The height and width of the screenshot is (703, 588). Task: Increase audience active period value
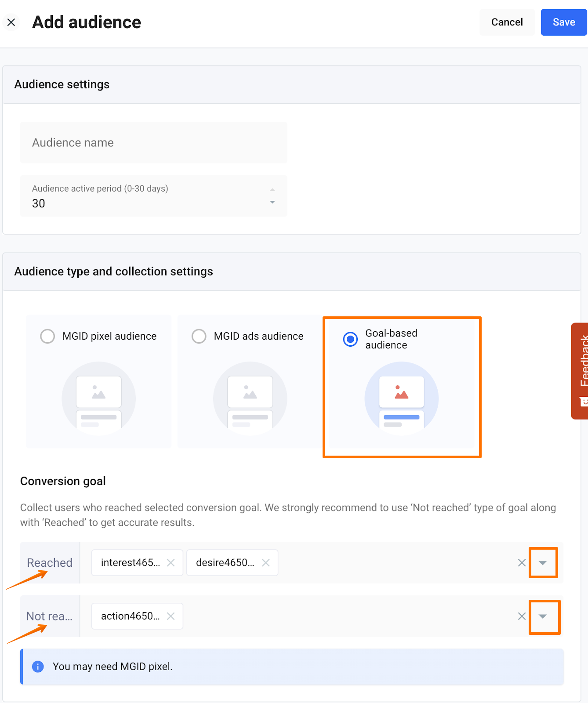point(272,190)
